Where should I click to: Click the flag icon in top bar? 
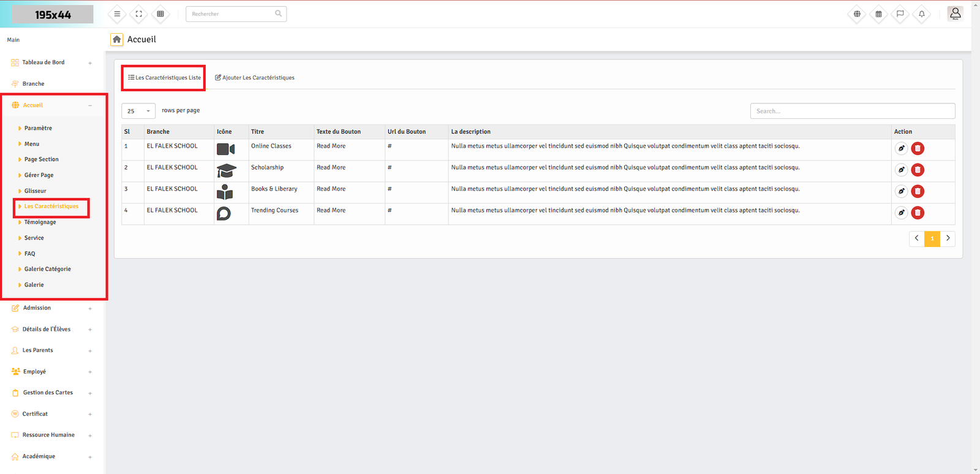(x=900, y=14)
